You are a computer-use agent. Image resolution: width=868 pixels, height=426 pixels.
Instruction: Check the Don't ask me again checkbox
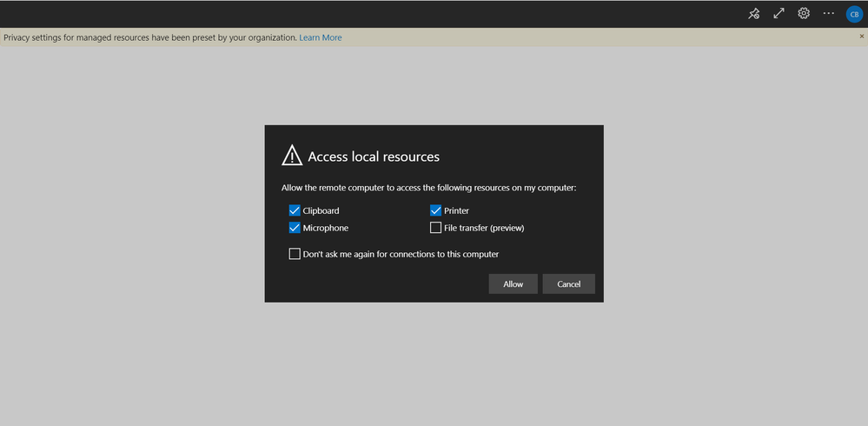[295, 254]
